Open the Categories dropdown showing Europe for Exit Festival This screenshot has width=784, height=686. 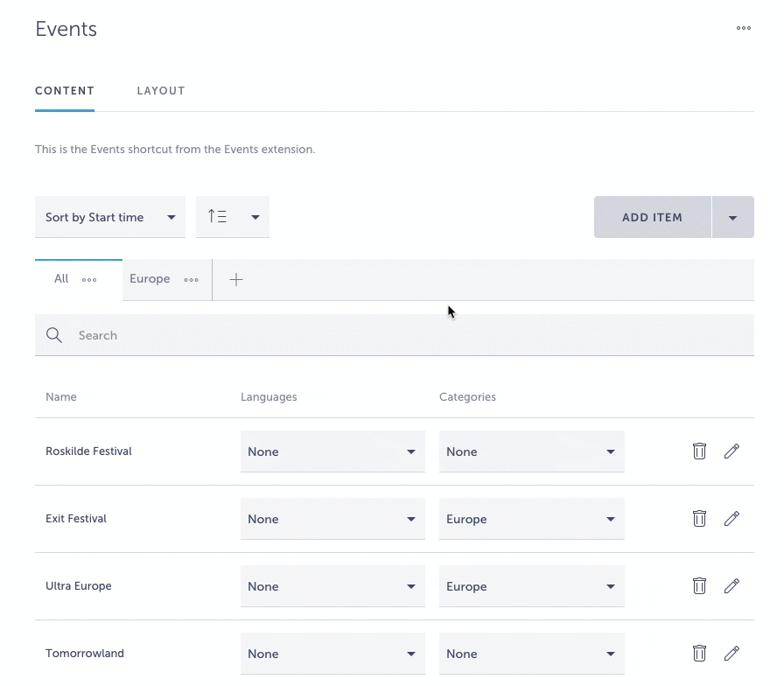pos(531,518)
